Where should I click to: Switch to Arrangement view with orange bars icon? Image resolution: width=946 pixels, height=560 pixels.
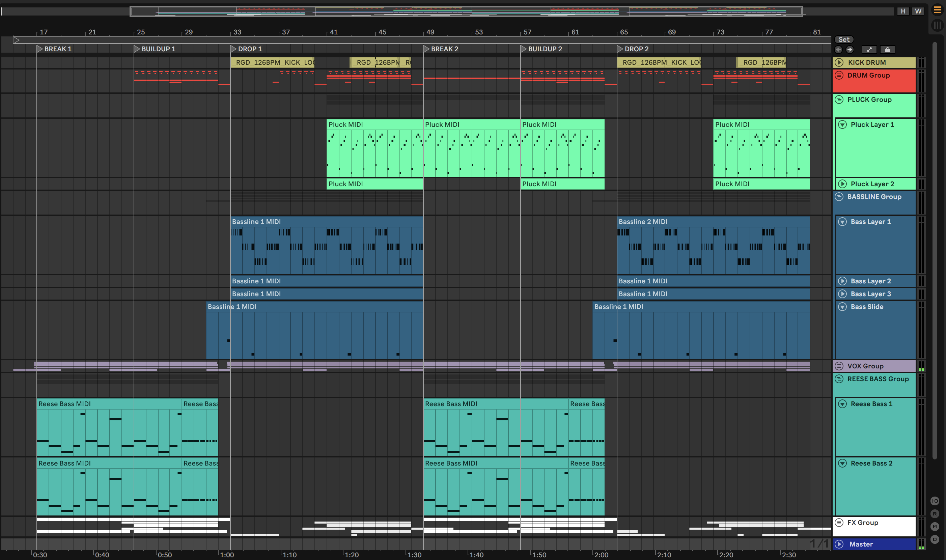(937, 10)
